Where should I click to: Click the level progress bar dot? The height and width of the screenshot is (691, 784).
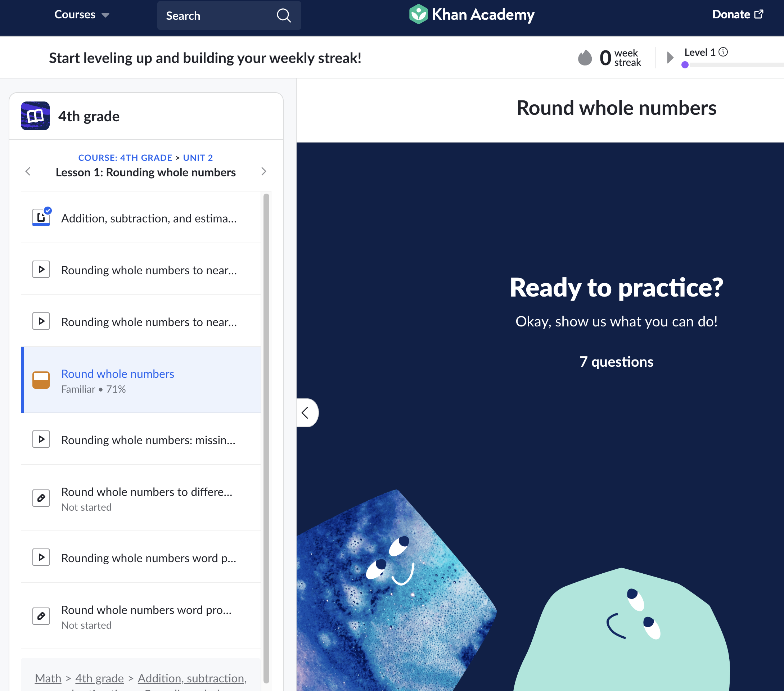click(x=685, y=65)
